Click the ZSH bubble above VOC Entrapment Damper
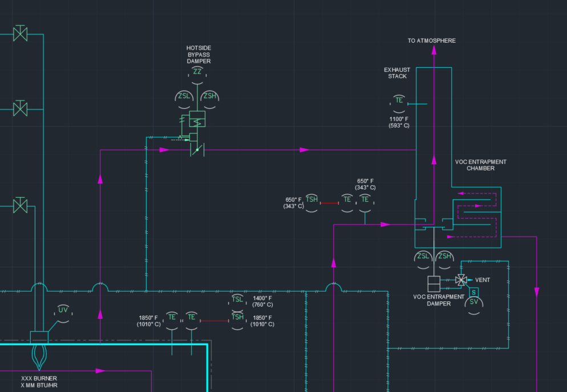Image resolution: width=567 pixels, height=392 pixels. tap(444, 260)
